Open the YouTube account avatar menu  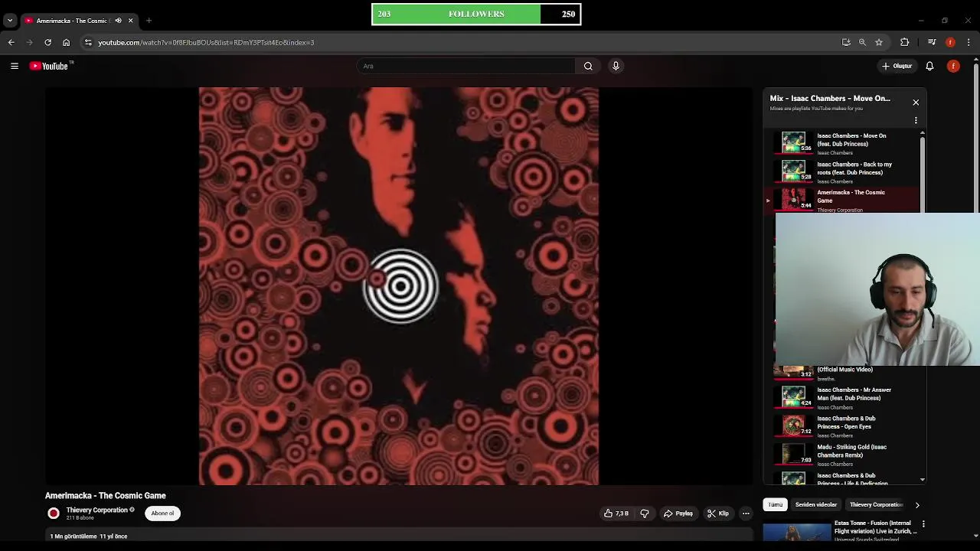pos(953,66)
